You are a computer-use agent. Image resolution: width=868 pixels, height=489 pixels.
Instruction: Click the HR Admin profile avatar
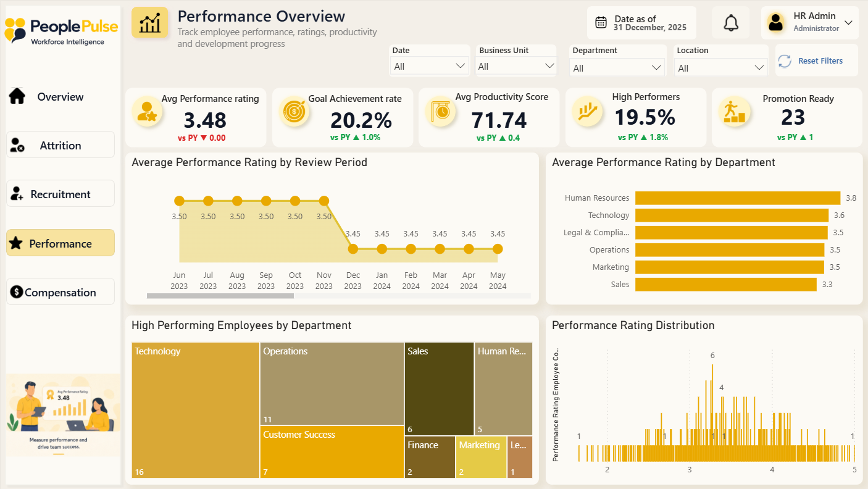pos(776,23)
